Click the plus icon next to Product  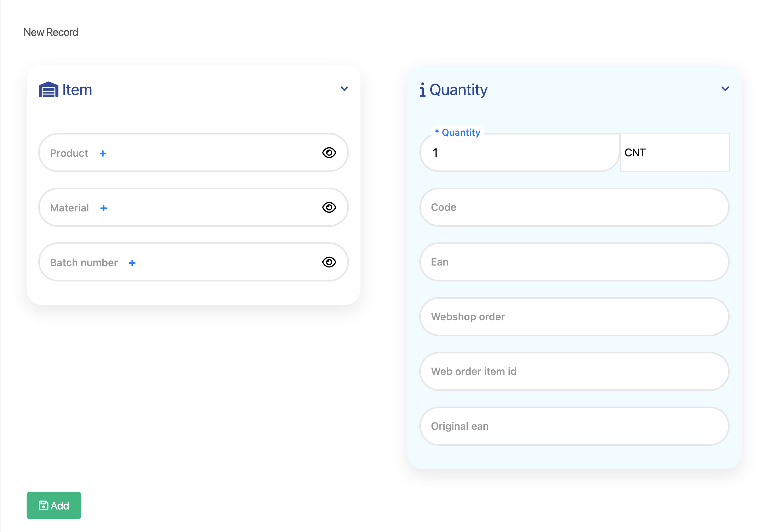[103, 153]
